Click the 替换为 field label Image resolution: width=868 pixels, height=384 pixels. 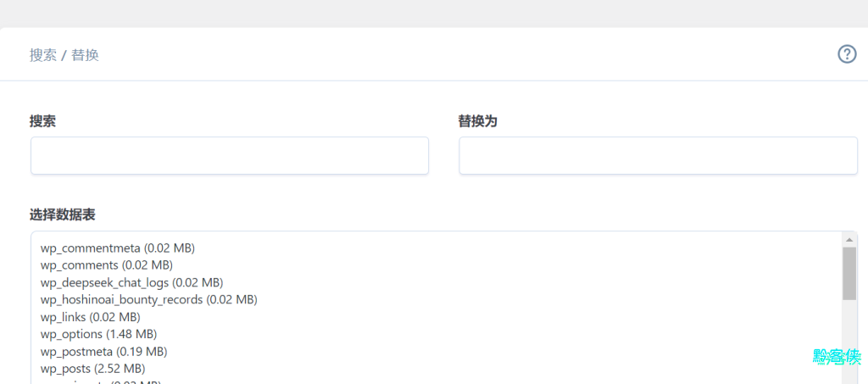[x=477, y=121]
